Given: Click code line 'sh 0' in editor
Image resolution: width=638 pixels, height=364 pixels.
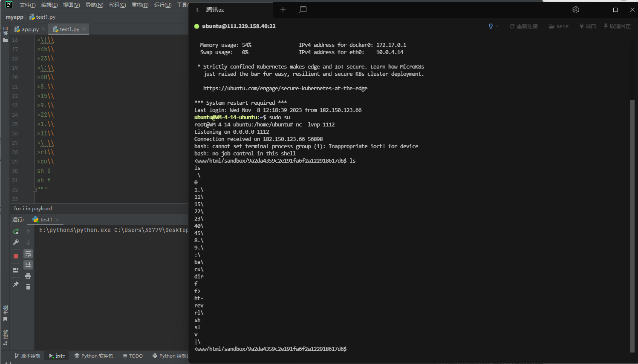Looking at the screenshot, I should [x=44, y=171].
